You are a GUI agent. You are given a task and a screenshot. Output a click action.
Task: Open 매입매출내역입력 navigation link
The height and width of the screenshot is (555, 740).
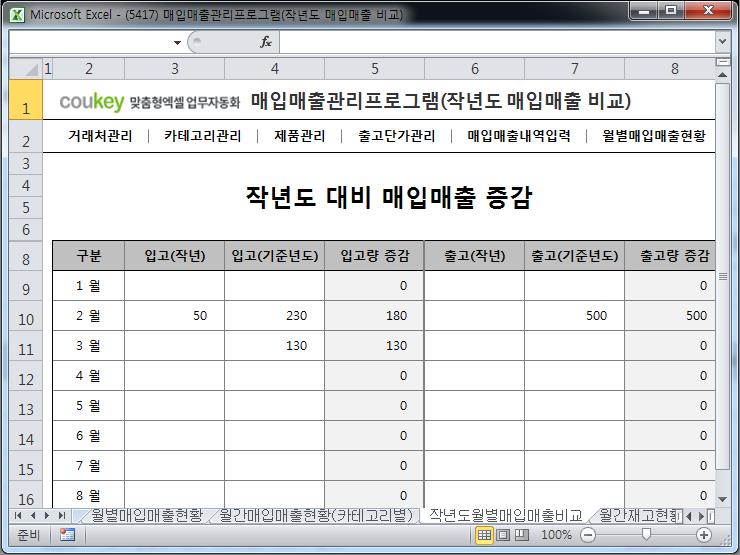[519, 136]
